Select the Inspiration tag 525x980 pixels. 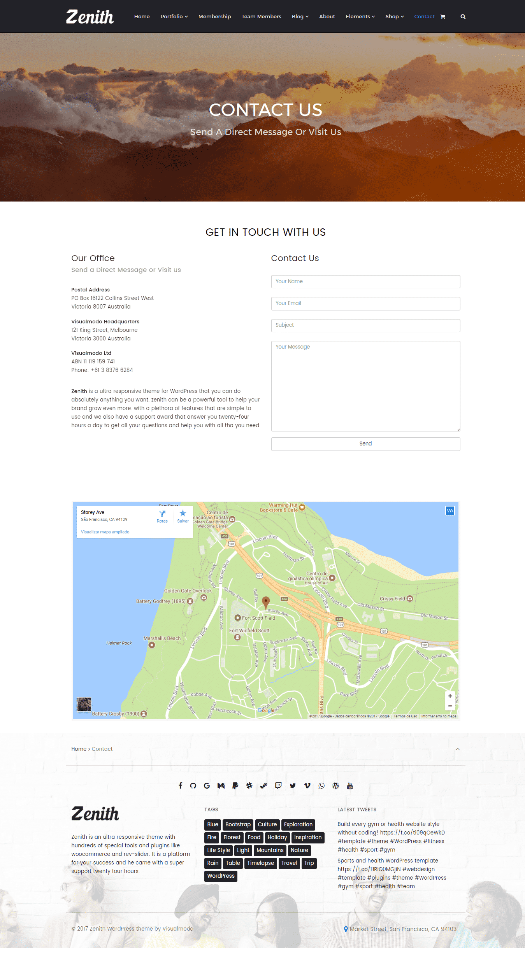[x=308, y=837]
